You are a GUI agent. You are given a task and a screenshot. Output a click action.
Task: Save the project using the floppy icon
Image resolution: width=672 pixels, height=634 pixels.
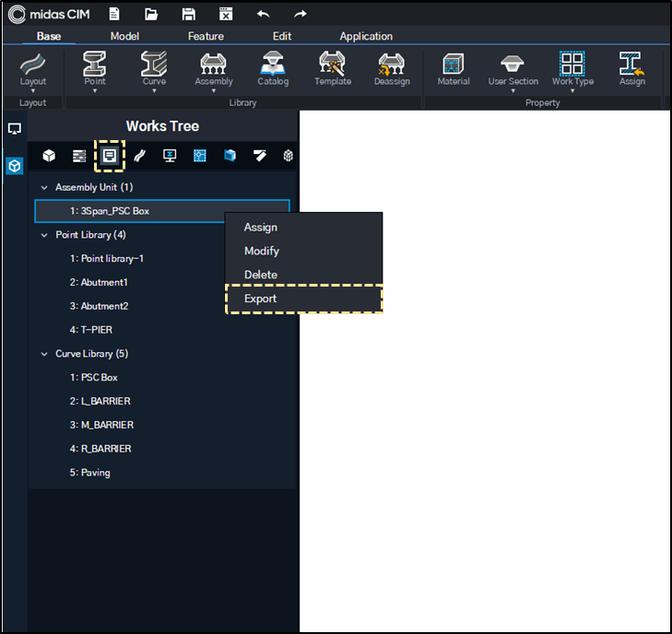click(x=189, y=14)
